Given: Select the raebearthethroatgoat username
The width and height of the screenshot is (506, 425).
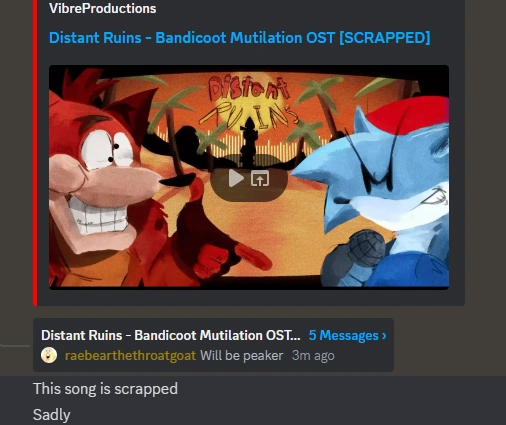Looking at the screenshot, I should 130,356.
